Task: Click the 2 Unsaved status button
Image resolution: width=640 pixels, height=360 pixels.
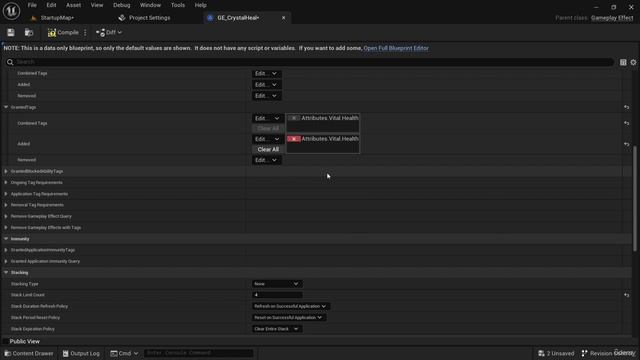Action: pos(556,353)
